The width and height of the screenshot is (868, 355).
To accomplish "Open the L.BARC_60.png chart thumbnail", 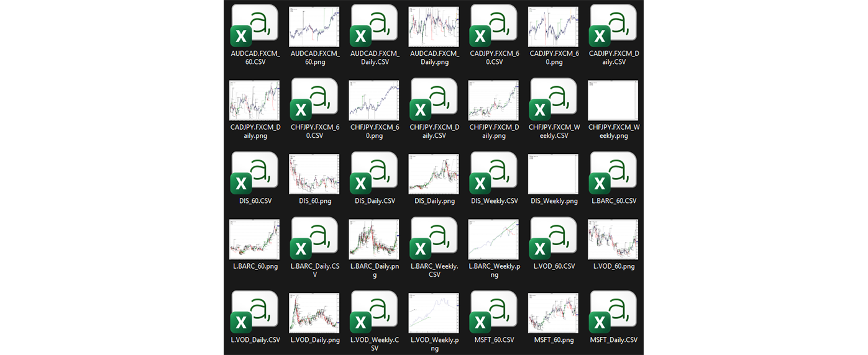I will pos(255,240).
